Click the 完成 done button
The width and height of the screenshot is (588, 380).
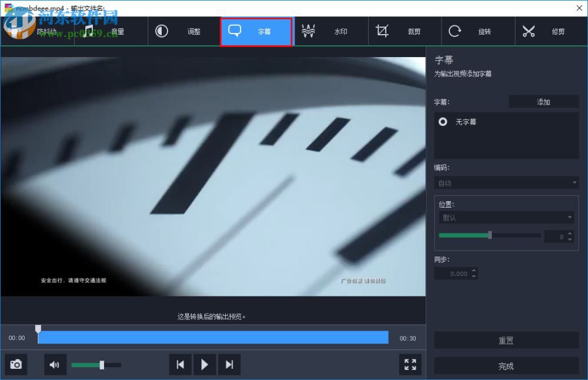[x=506, y=366]
